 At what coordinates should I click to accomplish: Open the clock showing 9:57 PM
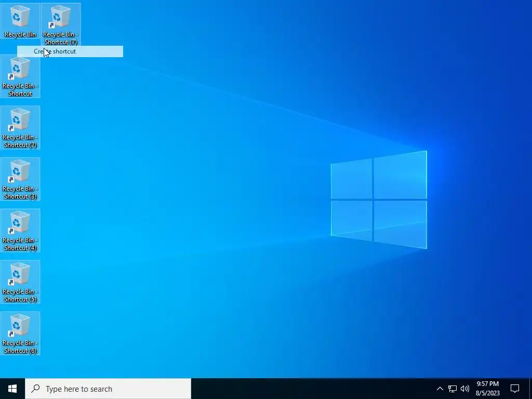click(x=487, y=389)
